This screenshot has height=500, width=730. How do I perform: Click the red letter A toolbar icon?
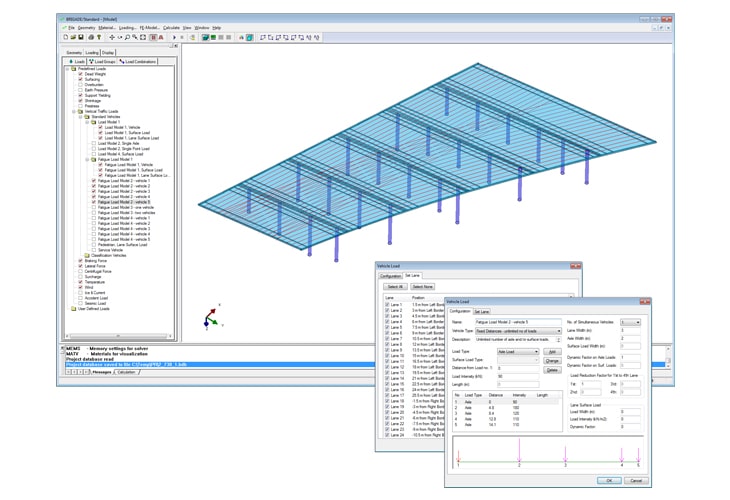click(161, 37)
